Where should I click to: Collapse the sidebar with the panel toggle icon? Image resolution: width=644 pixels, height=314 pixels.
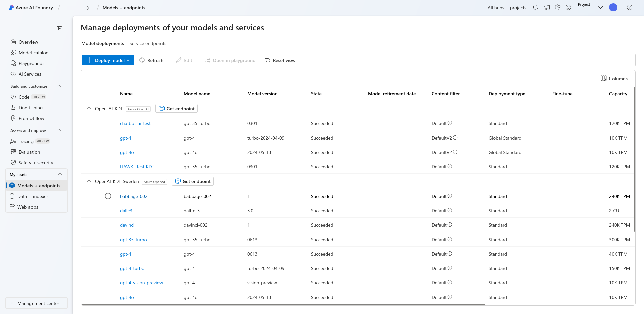pyautogui.click(x=59, y=28)
